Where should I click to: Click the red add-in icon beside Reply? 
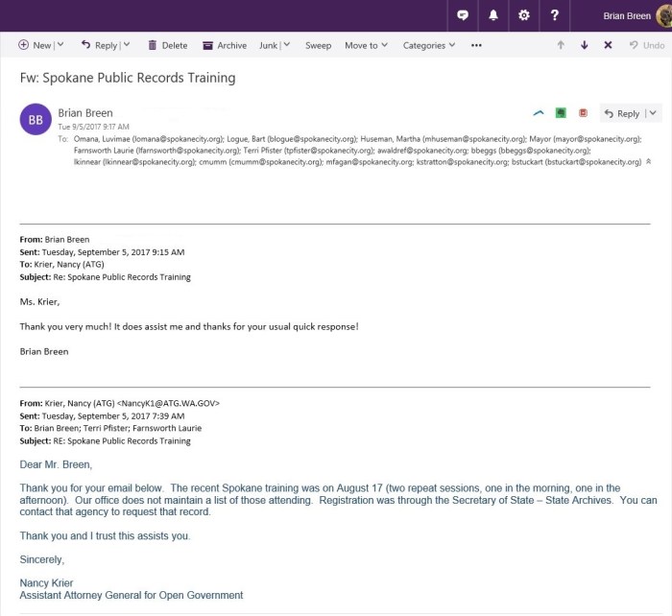(583, 113)
